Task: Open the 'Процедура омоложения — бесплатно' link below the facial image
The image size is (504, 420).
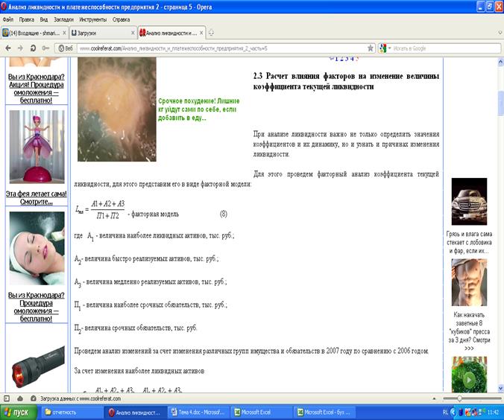Action: [x=36, y=307]
